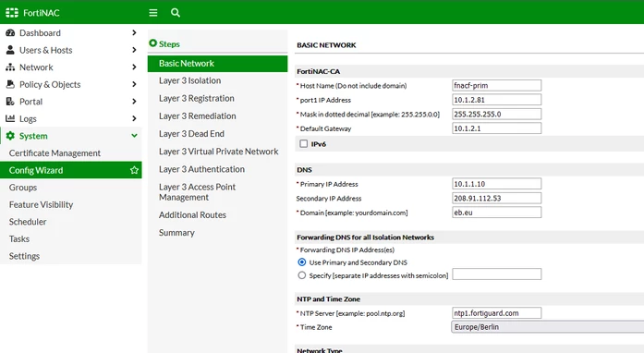Click the Users & Hosts person icon
644x353 pixels.
click(10, 50)
